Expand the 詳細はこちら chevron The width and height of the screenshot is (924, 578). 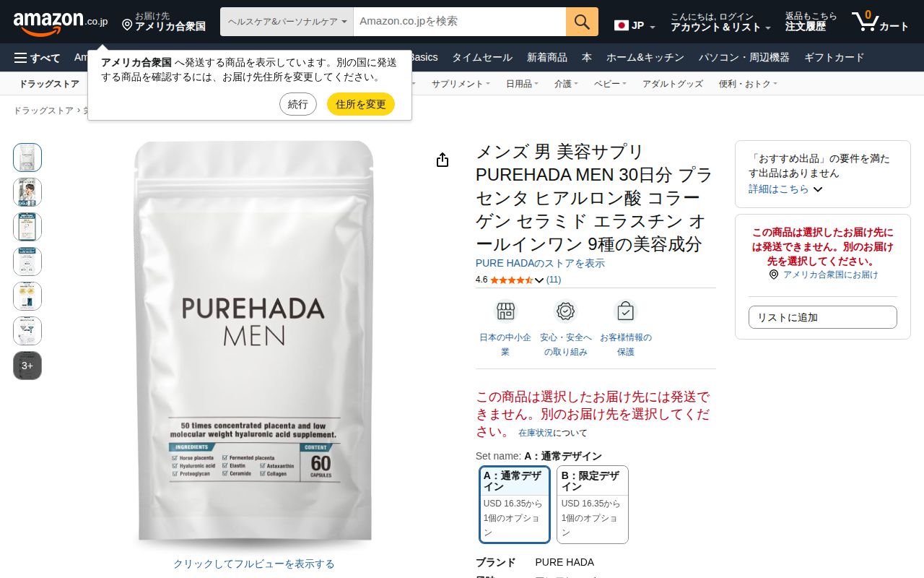pos(818,189)
